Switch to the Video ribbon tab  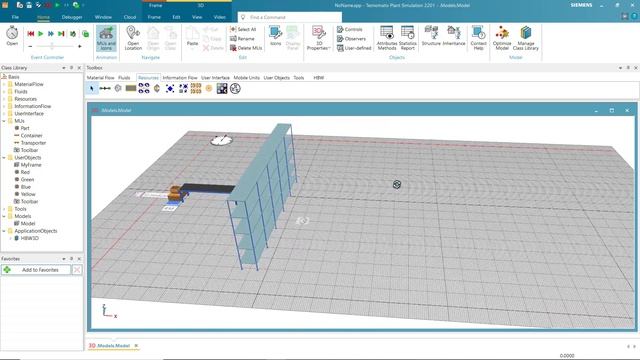pyautogui.click(x=220, y=17)
